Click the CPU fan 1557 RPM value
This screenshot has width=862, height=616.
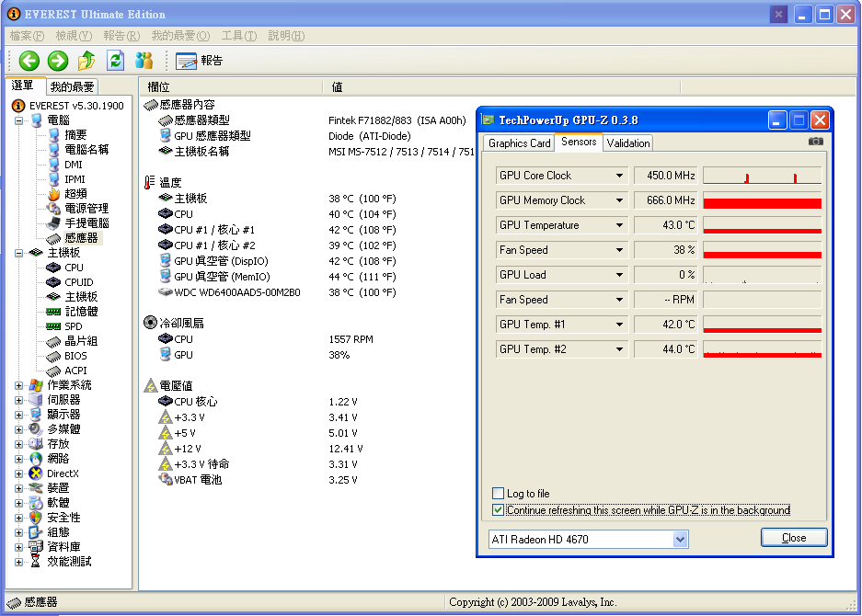click(351, 339)
